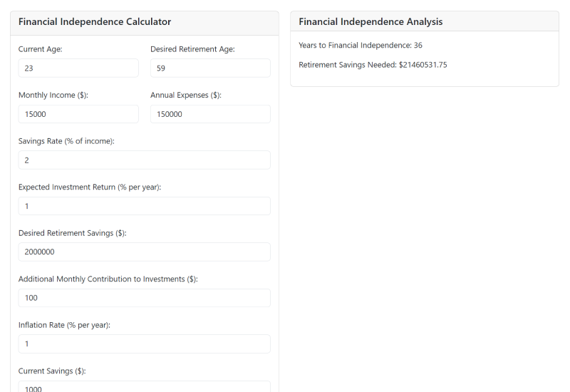Image resolution: width=570 pixels, height=392 pixels.
Task: Click into the Annual Expenses field
Action: [210, 114]
